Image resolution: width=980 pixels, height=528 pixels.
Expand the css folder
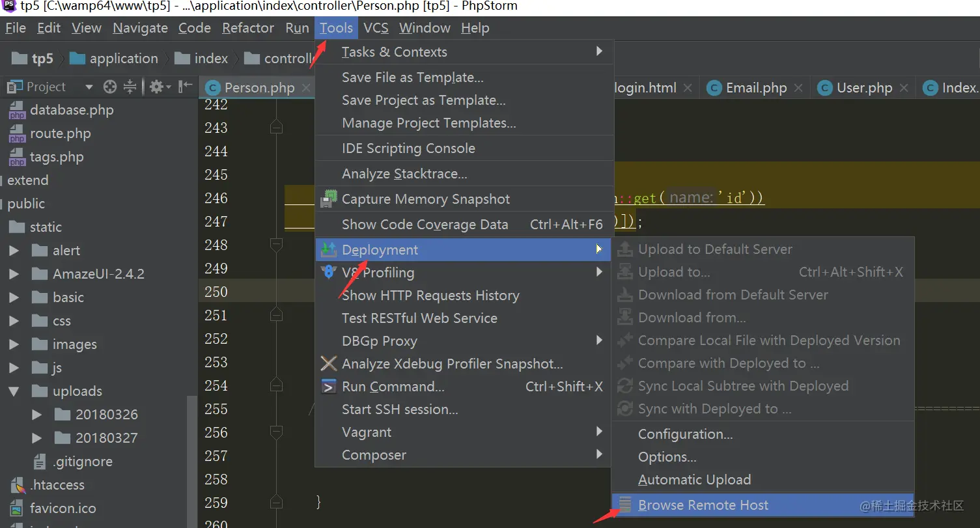point(14,321)
